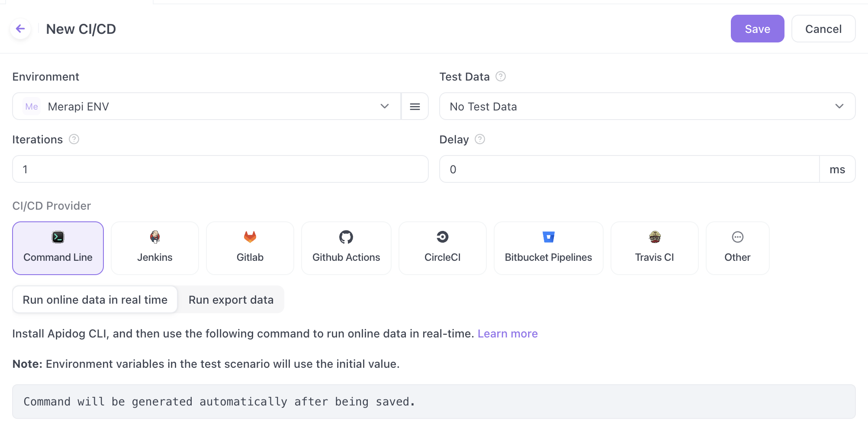Click the Iterations help icon

tap(74, 139)
